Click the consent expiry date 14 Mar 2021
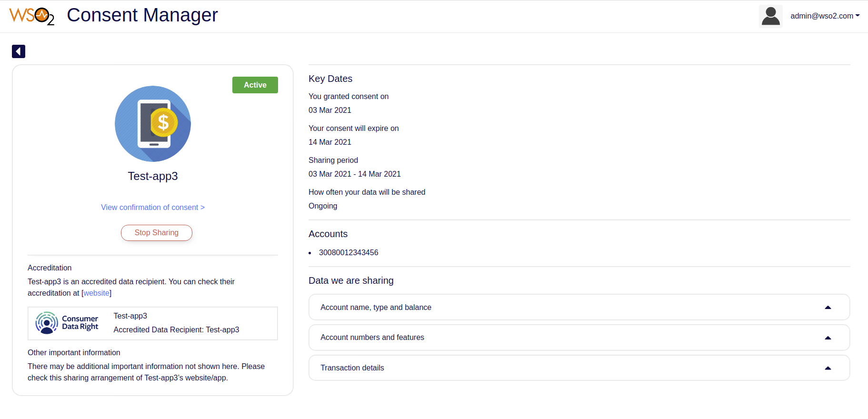868x419 pixels. tap(330, 142)
